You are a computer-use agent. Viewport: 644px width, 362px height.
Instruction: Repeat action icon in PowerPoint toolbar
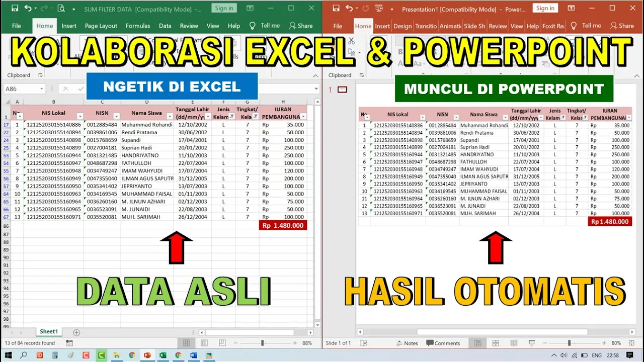click(x=366, y=9)
